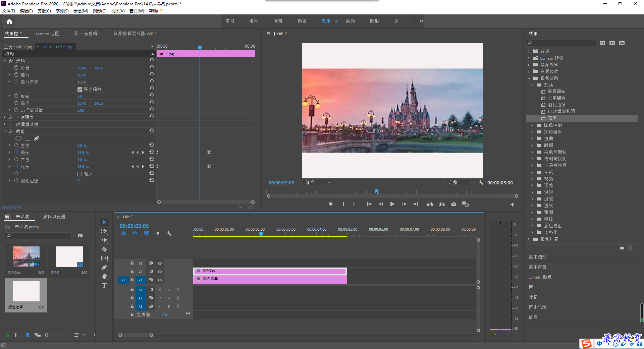
Task: Open the Sequence menu
Action: [62, 11]
